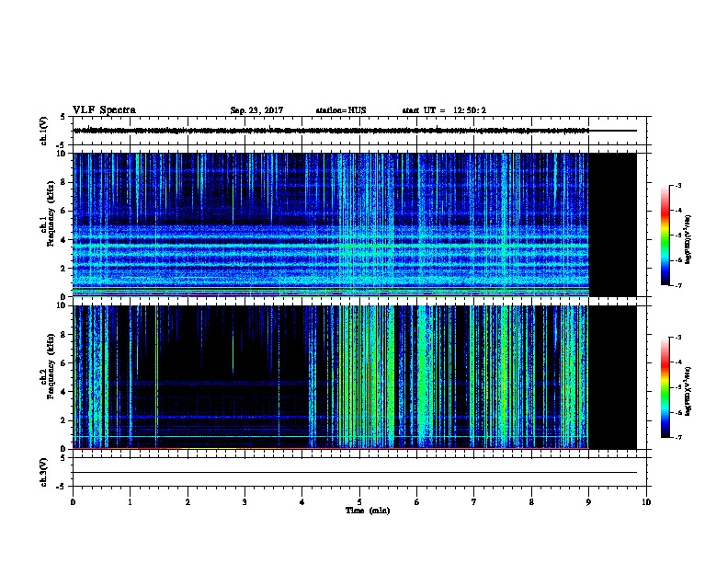Click the "ch.3(V)" waveform axis label
The image size is (728, 563).
(44, 473)
